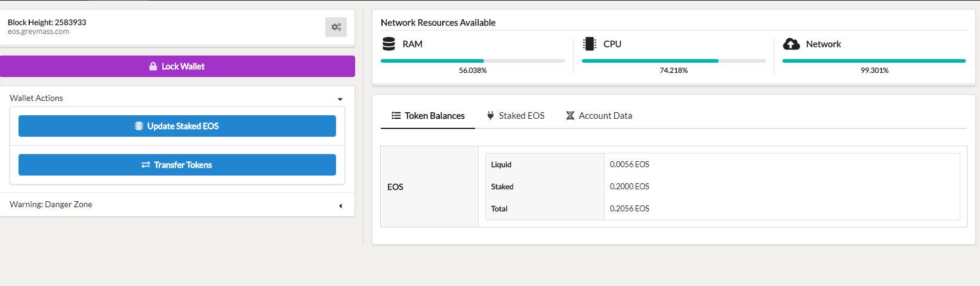Click the CPU chip icon
The width and height of the screenshot is (980, 286).
[590, 44]
